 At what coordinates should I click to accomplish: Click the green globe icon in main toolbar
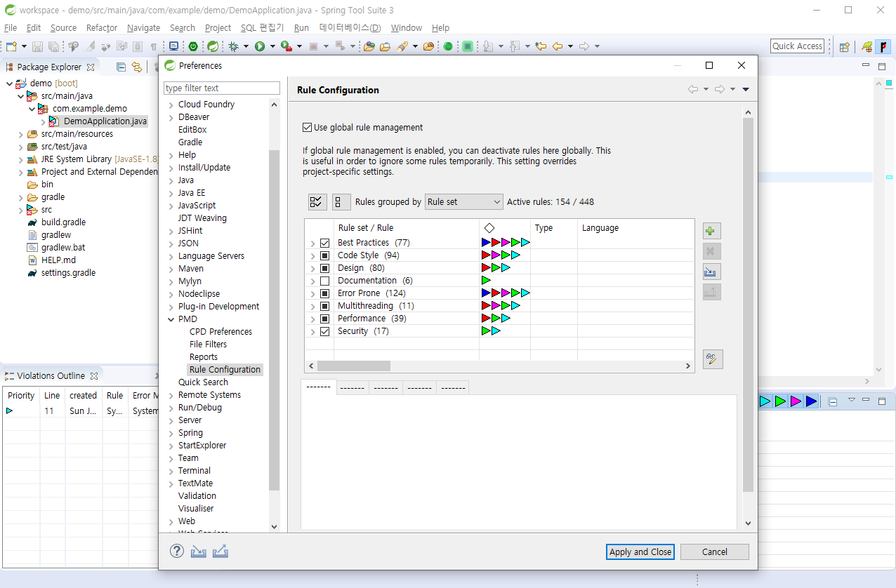coord(448,46)
